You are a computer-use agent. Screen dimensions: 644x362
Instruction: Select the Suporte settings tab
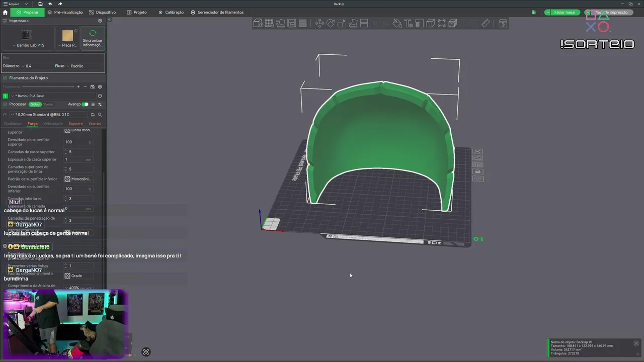(75, 124)
